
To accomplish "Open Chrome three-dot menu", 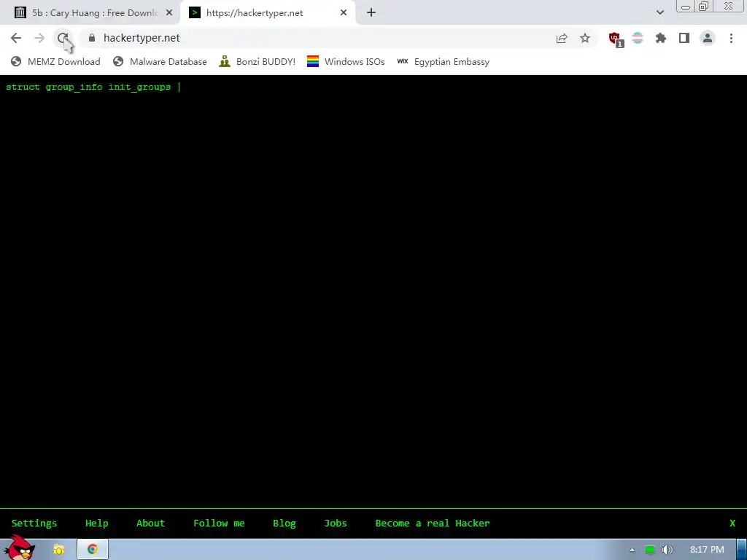I will click(731, 38).
